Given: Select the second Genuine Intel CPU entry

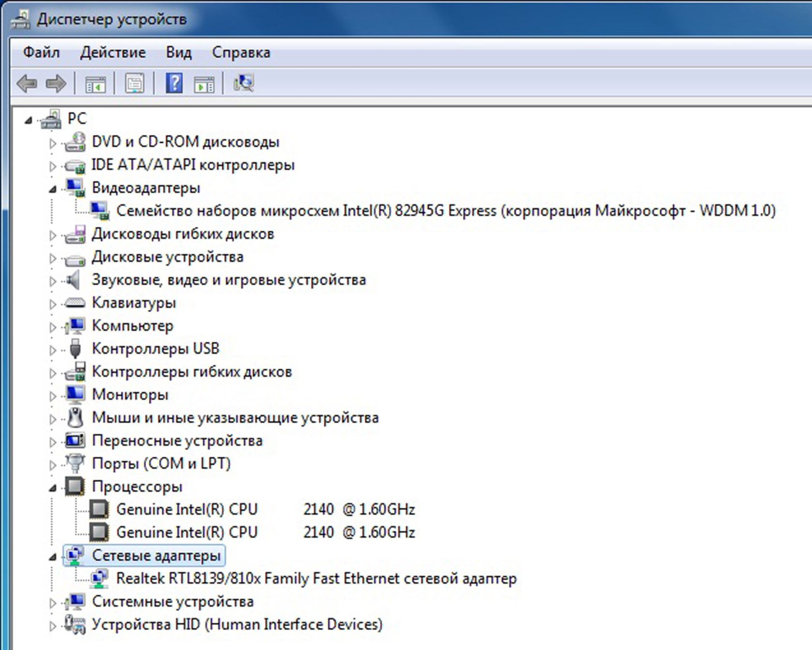Looking at the screenshot, I should coord(265,532).
